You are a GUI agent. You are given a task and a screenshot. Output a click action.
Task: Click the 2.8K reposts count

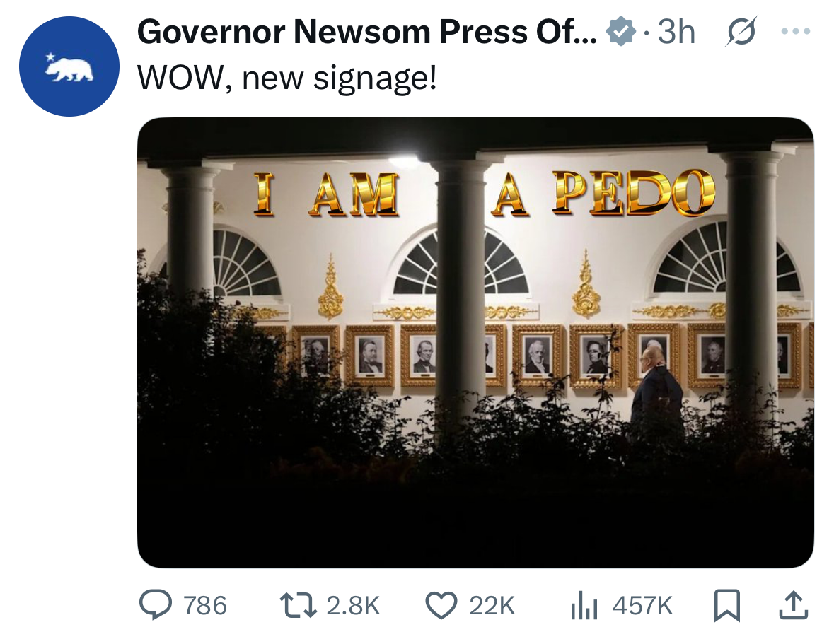point(352,606)
